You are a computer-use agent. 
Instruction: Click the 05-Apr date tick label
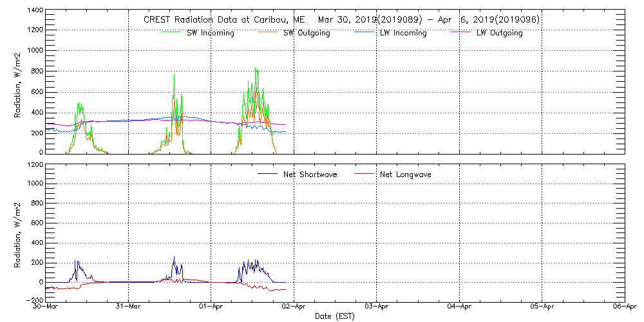pyautogui.click(x=542, y=307)
